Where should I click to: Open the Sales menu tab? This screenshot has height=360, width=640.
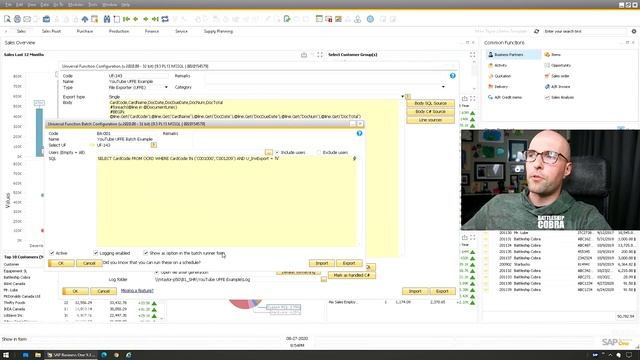pyautogui.click(x=21, y=31)
